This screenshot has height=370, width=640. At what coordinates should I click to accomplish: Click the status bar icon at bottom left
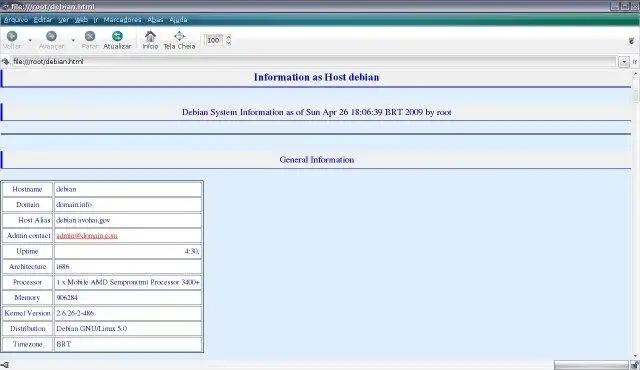(5, 365)
